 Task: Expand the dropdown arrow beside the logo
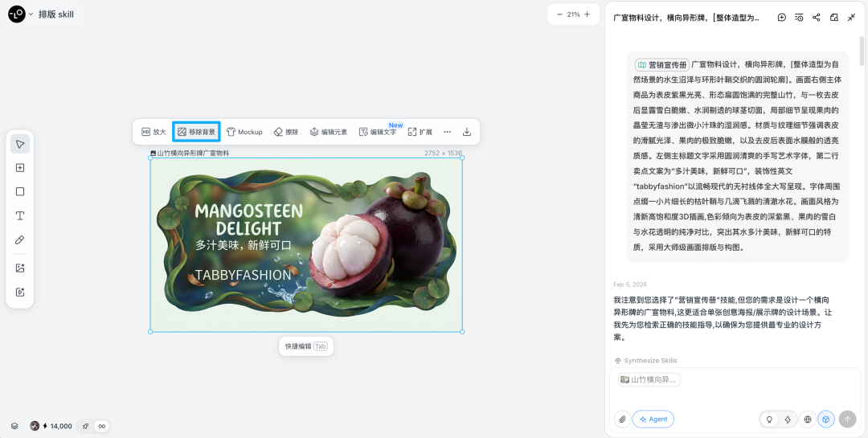point(31,14)
